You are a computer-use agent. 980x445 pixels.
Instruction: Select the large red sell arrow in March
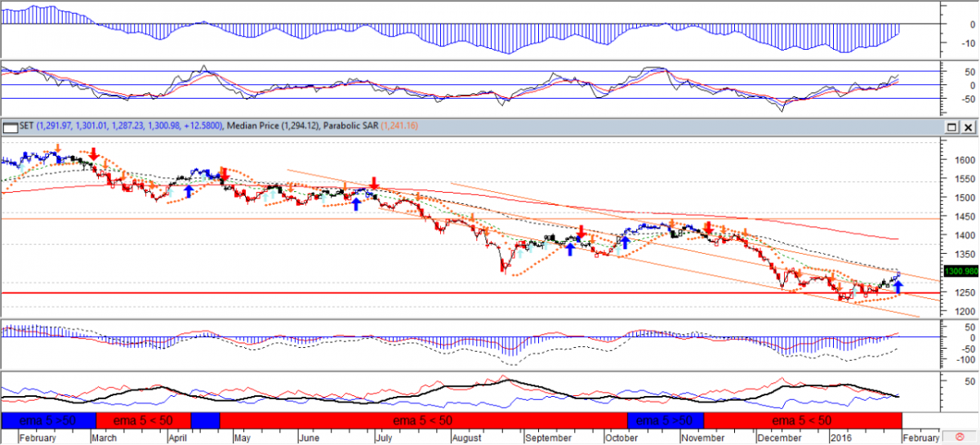[x=95, y=154]
